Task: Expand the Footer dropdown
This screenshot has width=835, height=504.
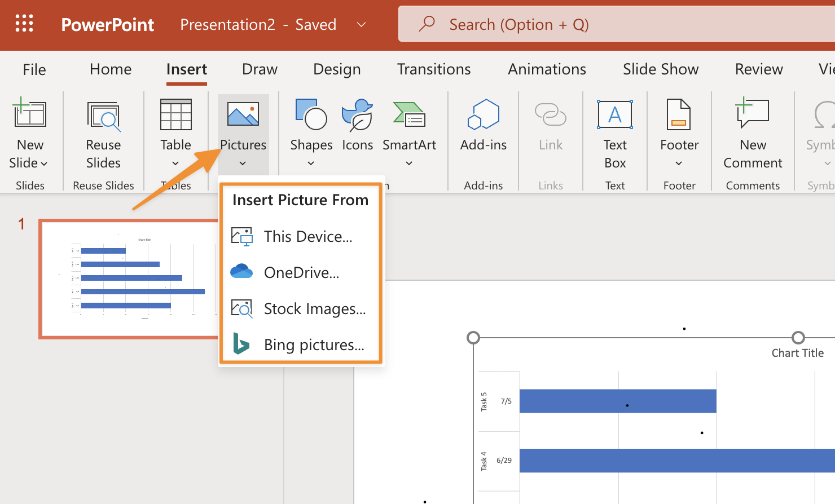Action: click(x=679, y=163)
